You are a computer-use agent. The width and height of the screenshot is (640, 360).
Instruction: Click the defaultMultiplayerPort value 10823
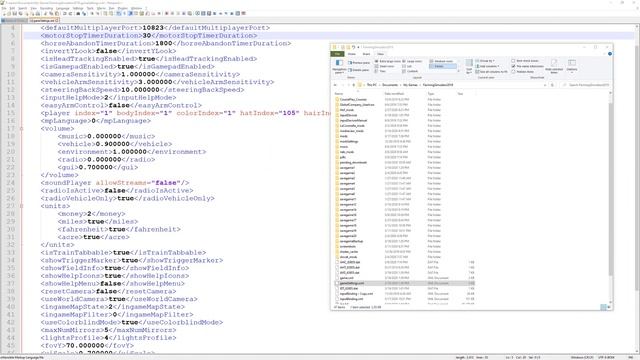click(153, 28)
